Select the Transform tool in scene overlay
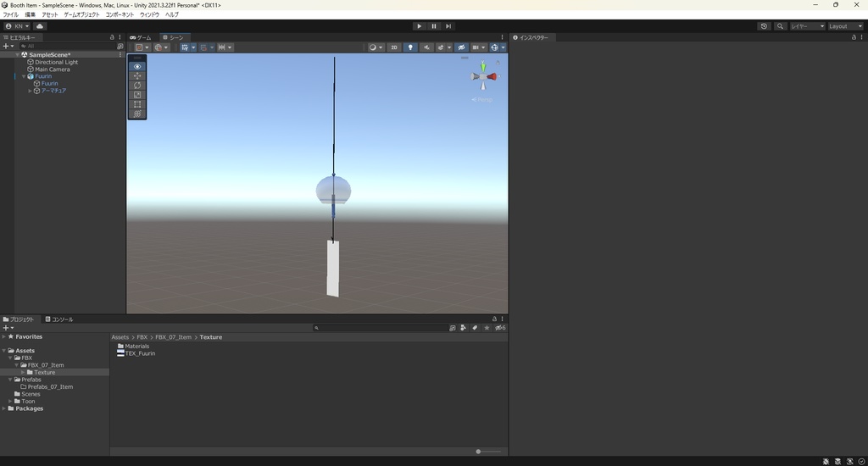The height and width of the screenshot is (466, 868). 137,114
